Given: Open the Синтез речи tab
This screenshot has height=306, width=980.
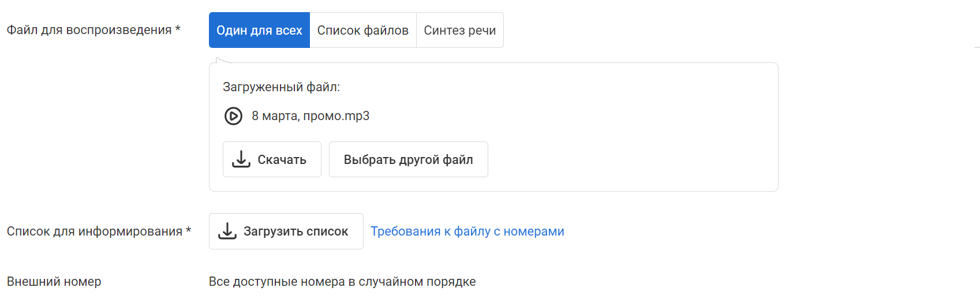Looking at the screenshot, I should point(459,30).
